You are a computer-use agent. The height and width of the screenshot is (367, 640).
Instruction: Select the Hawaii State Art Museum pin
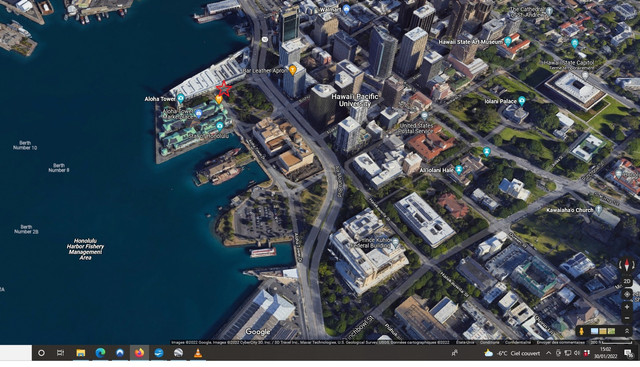pos(507,41)
